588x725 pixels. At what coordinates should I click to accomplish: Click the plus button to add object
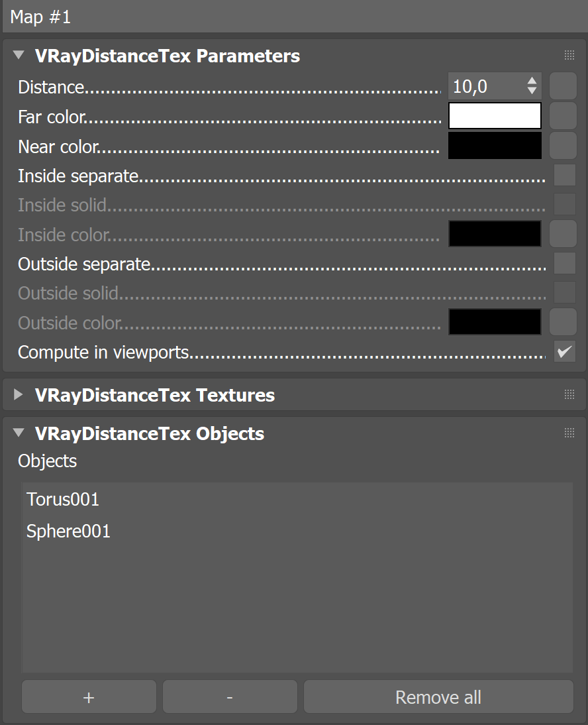[x=89, y=697]
